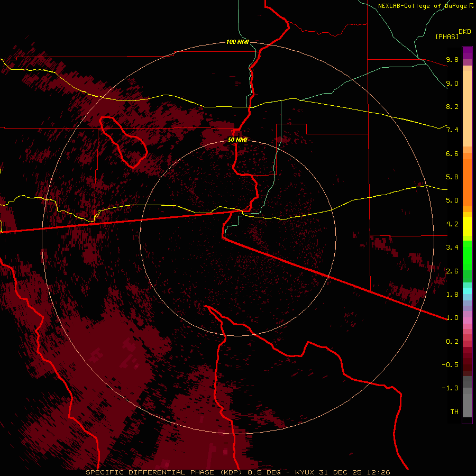Click the 0.2 value on the color scale
Screen dimensions: 476x476
coord(452,342)
